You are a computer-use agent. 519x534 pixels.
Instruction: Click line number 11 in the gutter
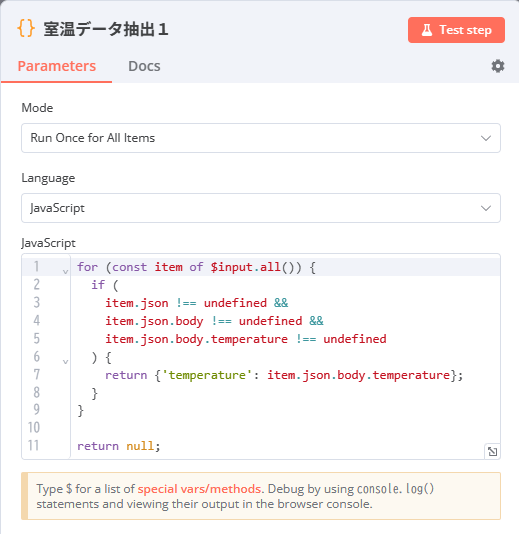click(x=33, y=445)
